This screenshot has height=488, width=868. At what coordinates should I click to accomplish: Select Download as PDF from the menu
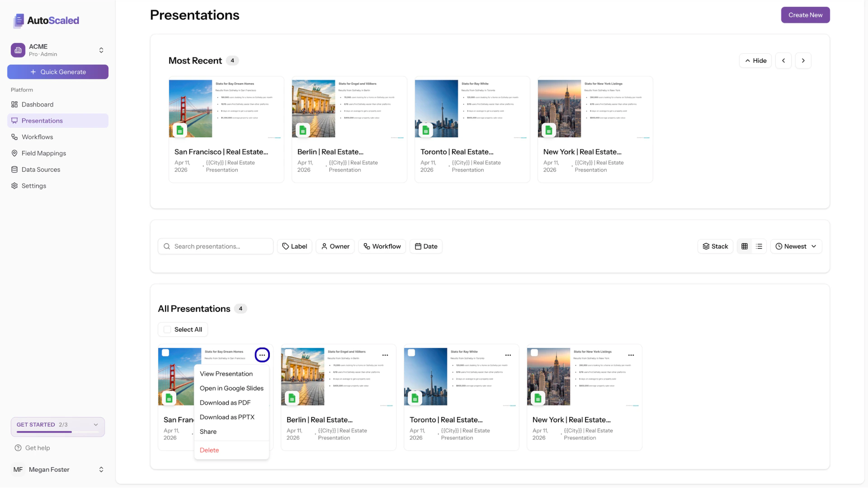tap(225, 403)
